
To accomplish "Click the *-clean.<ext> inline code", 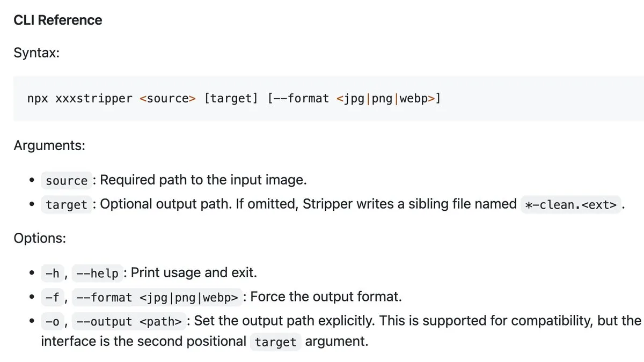I will tap(570, 204).
